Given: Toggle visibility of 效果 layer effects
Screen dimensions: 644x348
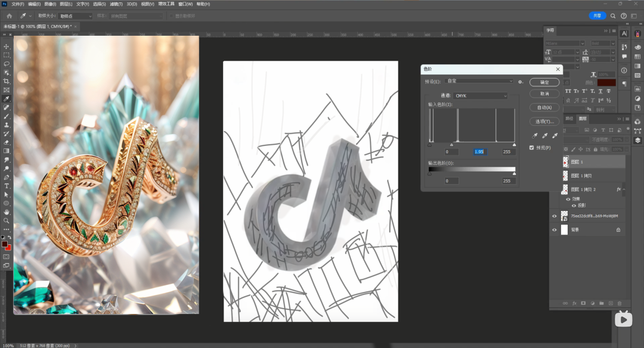Looking at the screenshot, I should [568, 199].
